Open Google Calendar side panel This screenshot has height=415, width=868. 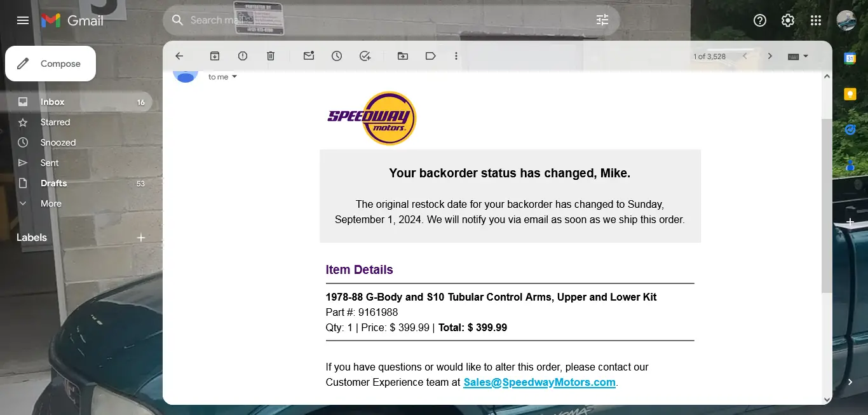[850, 58]
